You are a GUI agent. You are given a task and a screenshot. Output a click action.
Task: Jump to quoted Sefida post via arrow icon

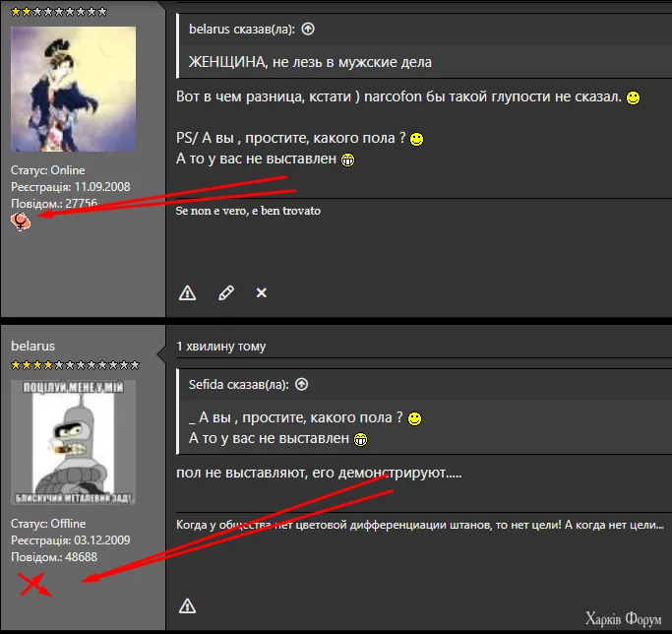point(302,384)
